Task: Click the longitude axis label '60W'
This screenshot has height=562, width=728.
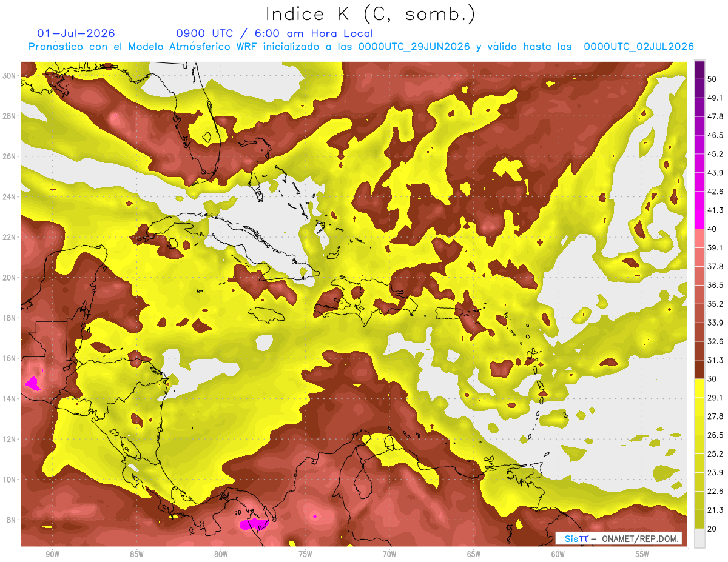Action: pyautogui.click(x=558, y=554)
